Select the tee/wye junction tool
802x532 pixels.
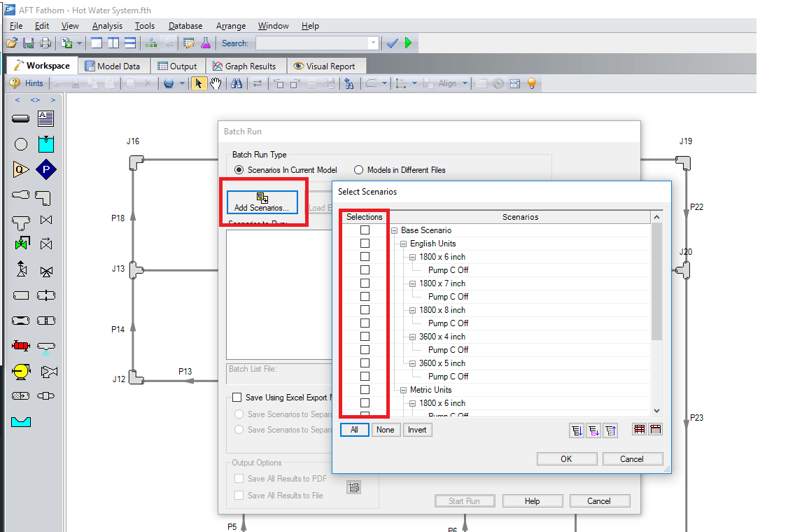[x=20, y=223]
